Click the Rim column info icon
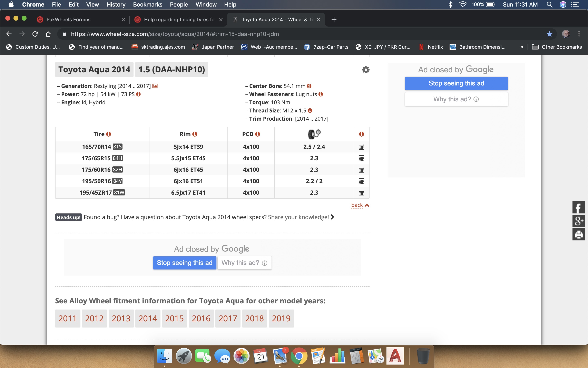The width and height of the screenshot is (588, 368). pyautogui.click(x=195, y=134)
